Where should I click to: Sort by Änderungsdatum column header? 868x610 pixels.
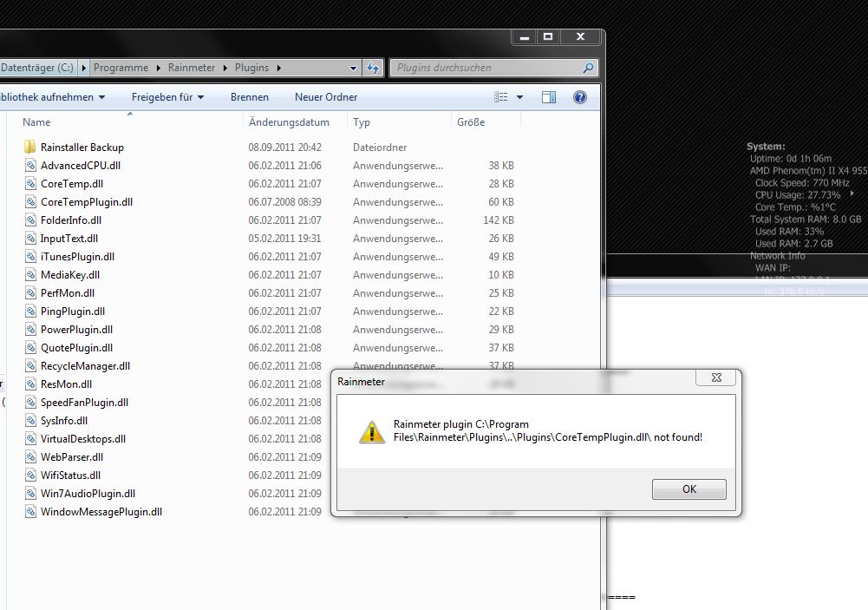point(289,122)
